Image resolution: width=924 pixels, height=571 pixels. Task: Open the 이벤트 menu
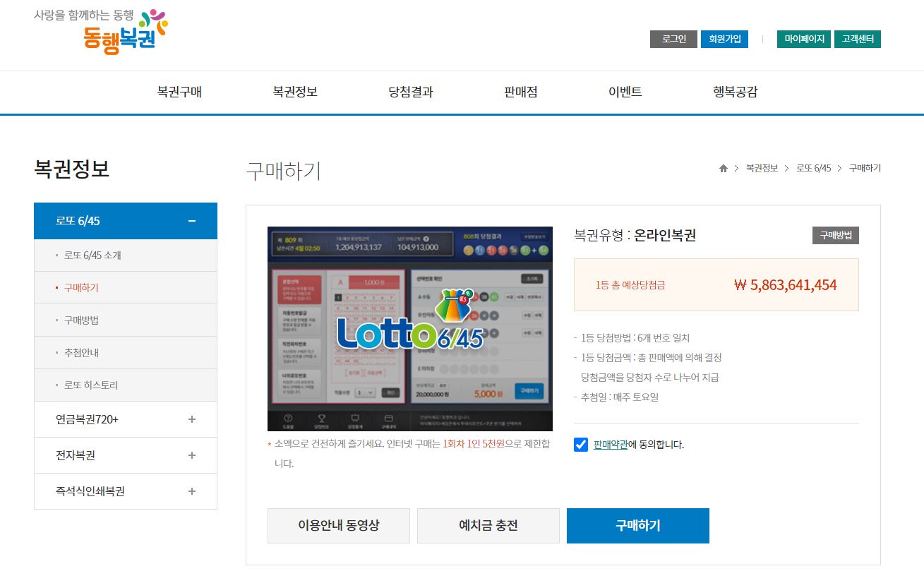click(x=625, y=92)
